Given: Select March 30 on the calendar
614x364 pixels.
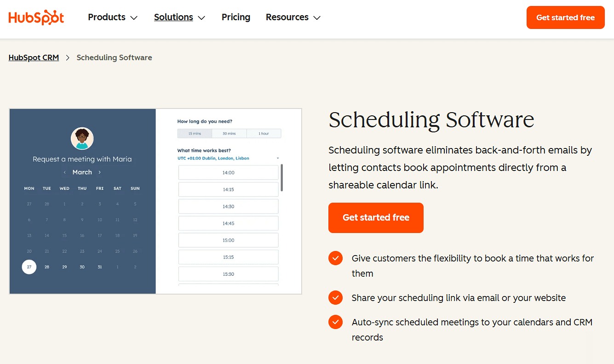Looking at the screenshot, I should click(82, 267).
